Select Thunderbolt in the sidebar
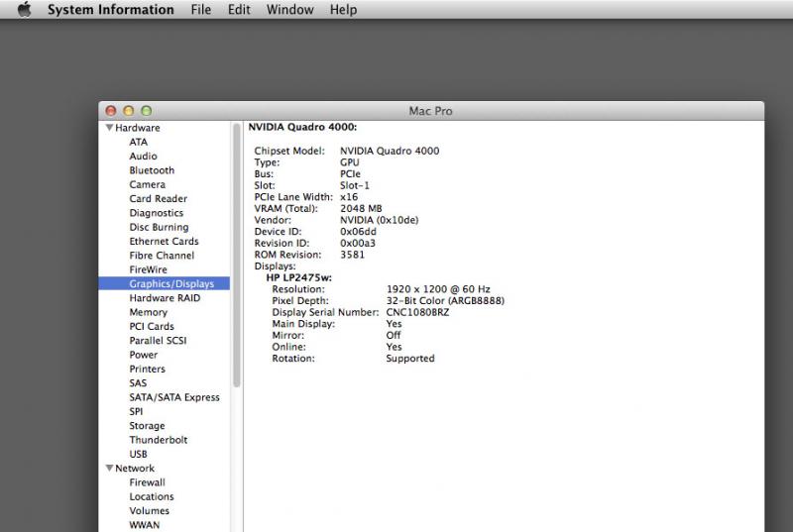This screenshot has height=532, width=793. [159, 440]
